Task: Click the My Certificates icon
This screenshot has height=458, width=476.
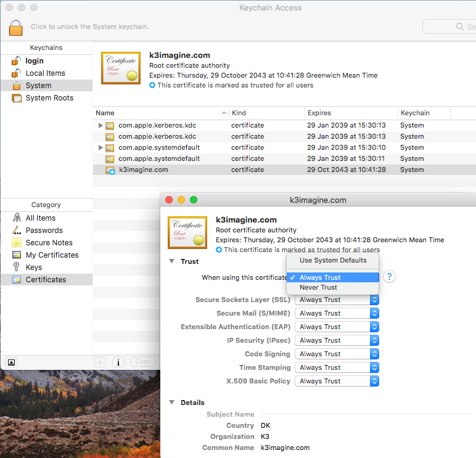Action: [x=17, y=255]
